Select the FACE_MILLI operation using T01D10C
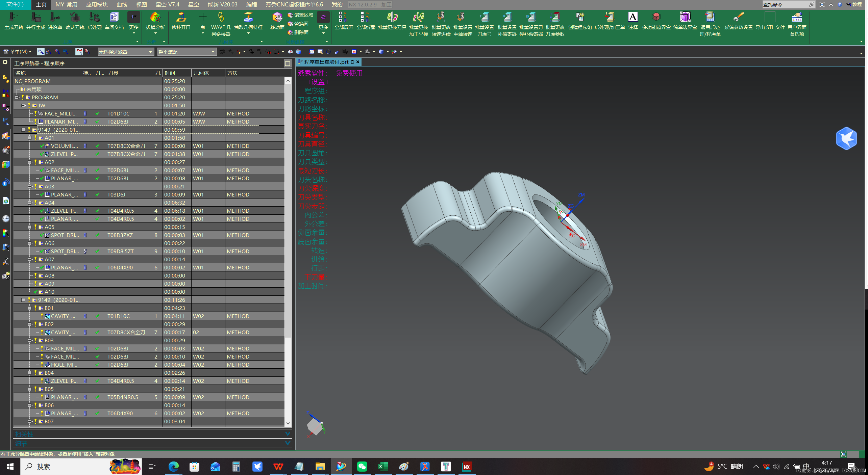This screenshot has height=475, width=868. coord(60,114)
